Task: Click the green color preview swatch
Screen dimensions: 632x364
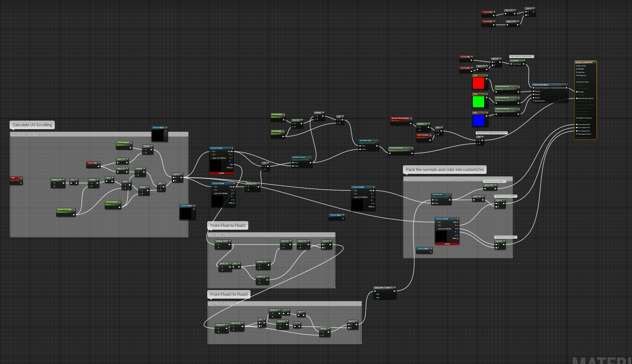Action: [479, 102]
